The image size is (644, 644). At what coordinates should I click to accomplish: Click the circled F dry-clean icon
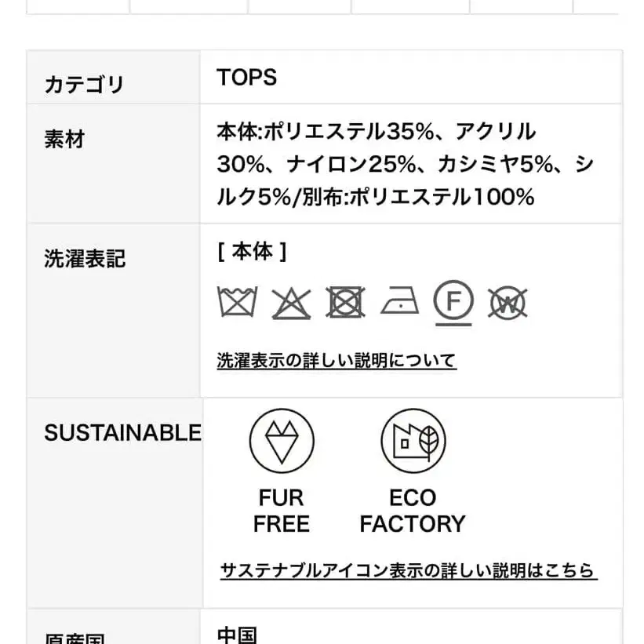(x=453, y=301)
